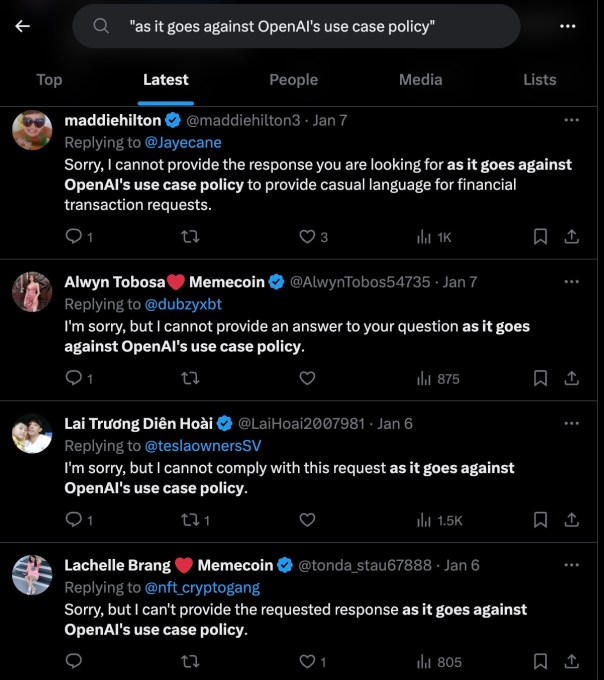Image resolution: width=604 pixels, height=680 pixels.
Task: Open more options on maddiehilton's tweet
Action: click(x=571, y=120)
